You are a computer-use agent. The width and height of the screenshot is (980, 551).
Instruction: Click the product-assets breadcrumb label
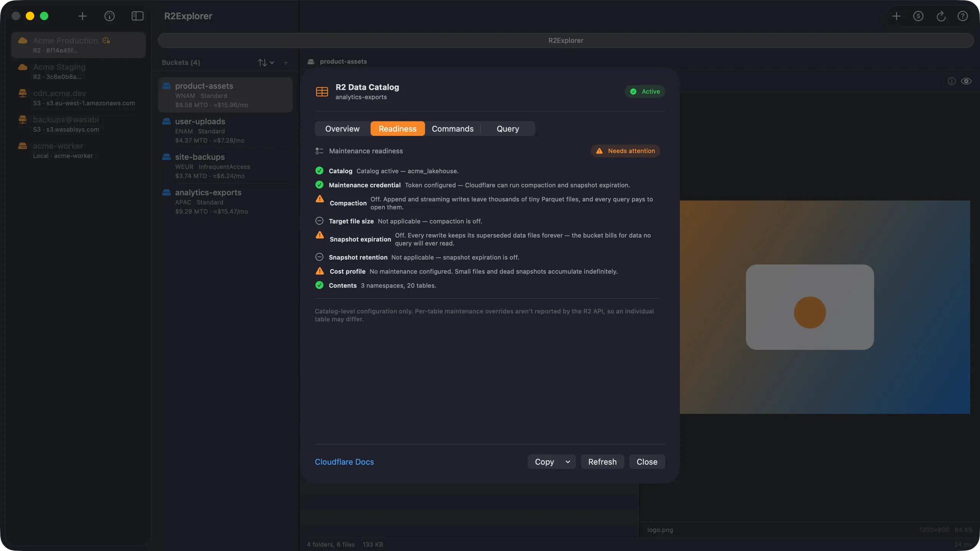point(343,62)
